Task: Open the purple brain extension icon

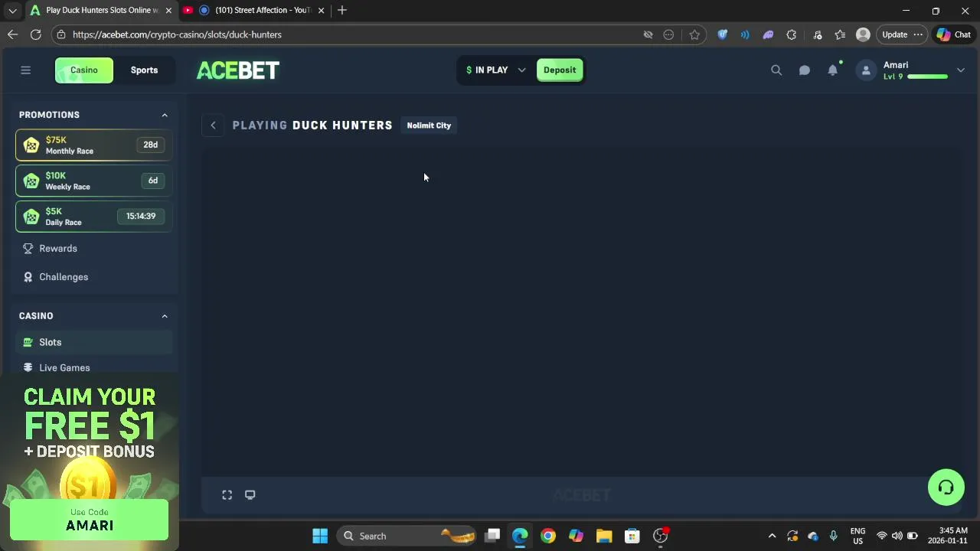Action: (x=768, y=34)
